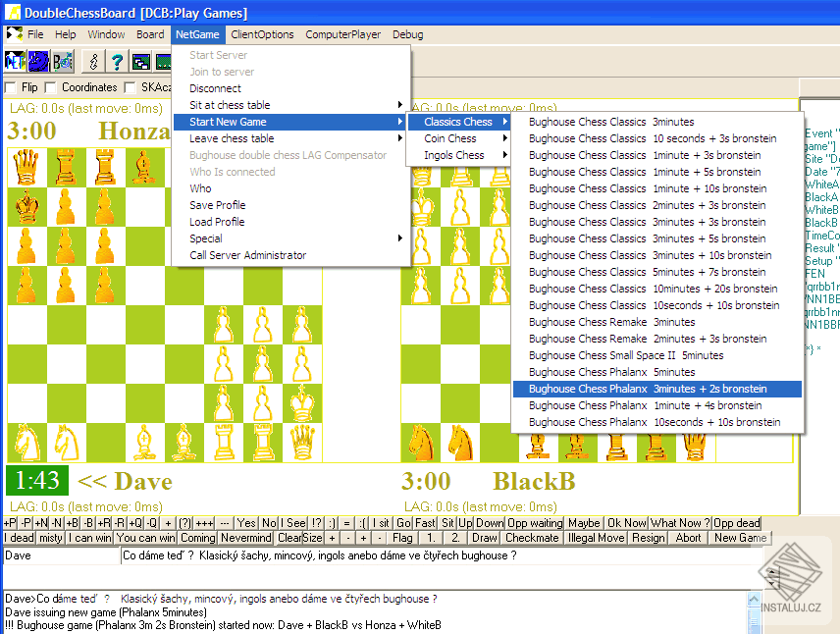Click the question mark help icon
Screen dimensions: 840x634
pos(117,62)
